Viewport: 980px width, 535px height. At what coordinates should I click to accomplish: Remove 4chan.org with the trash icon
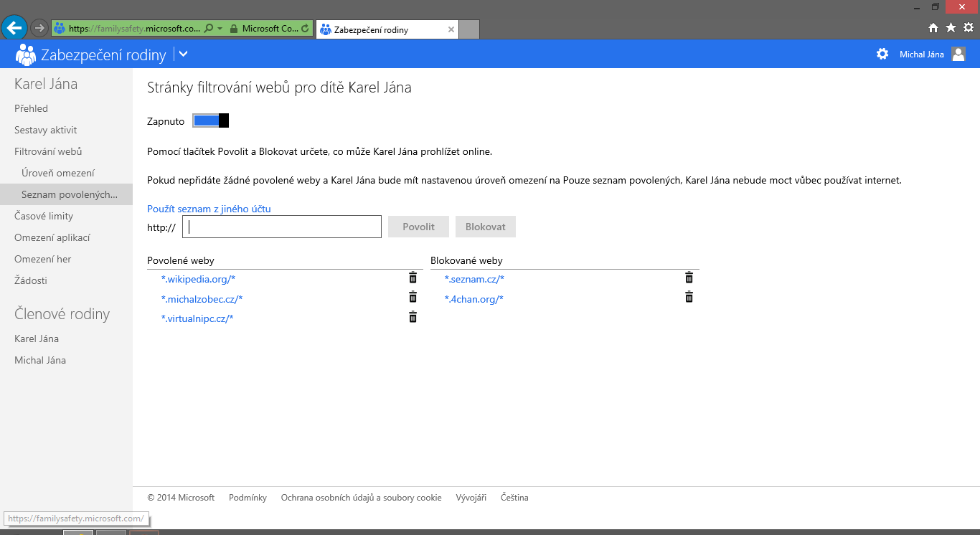pos(689,298)
